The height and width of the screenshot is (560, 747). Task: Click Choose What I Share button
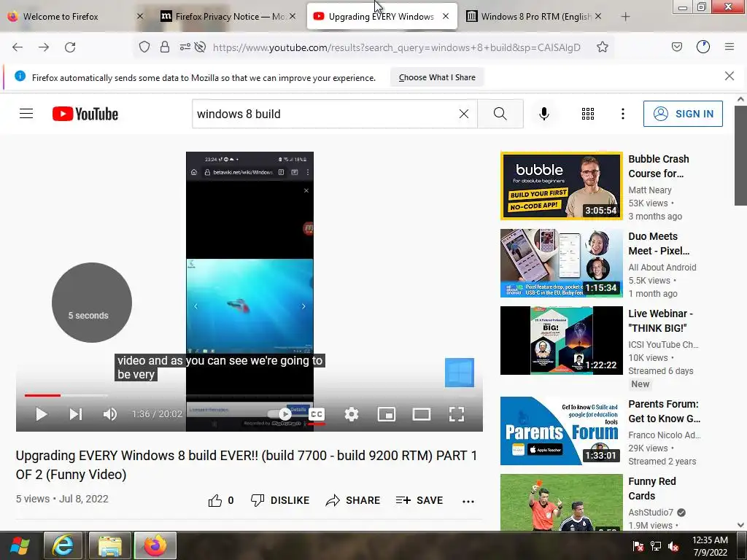pyautogui.click(x=437, y=77)
